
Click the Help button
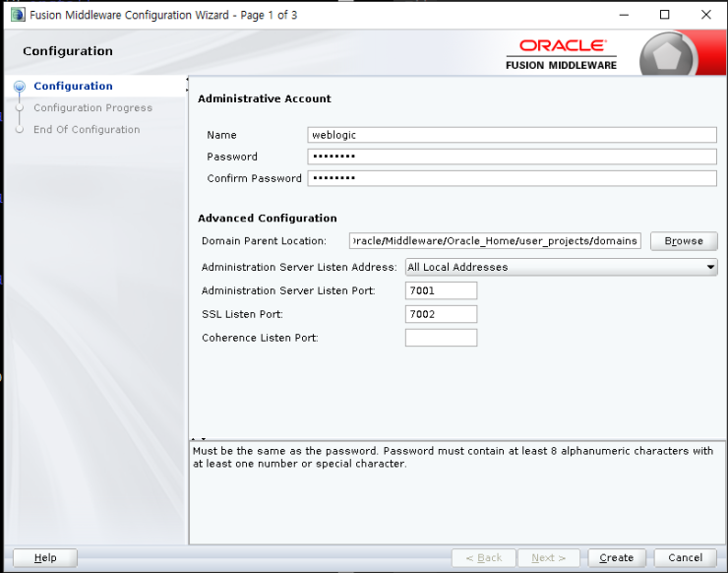[45, 557]
